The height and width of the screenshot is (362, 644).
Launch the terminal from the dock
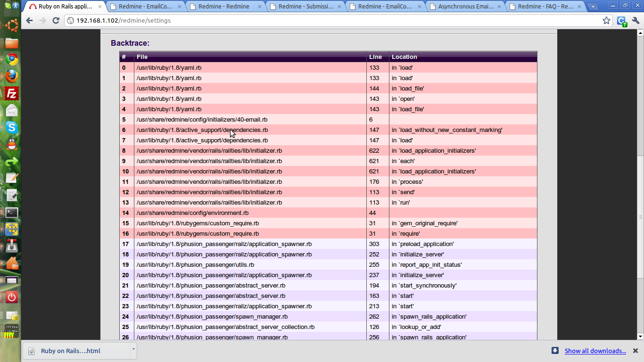[x=12, y=213]
